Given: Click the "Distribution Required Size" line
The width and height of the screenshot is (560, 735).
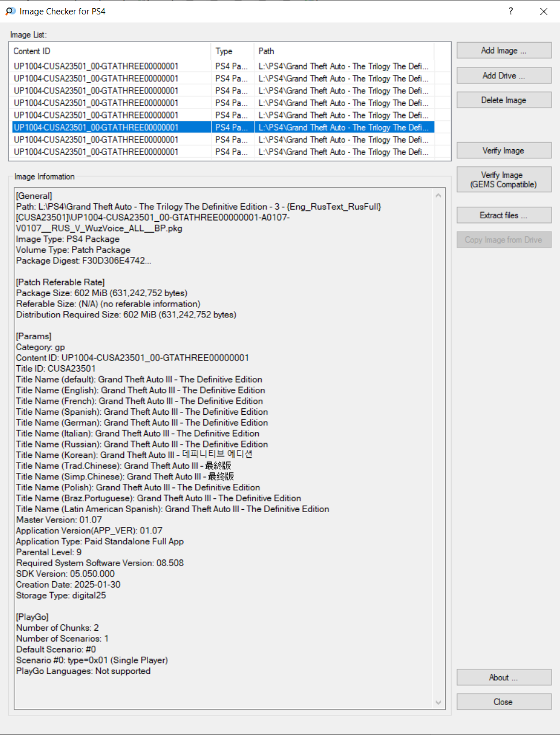Looking at the screenshot, I should pos(126,315).
